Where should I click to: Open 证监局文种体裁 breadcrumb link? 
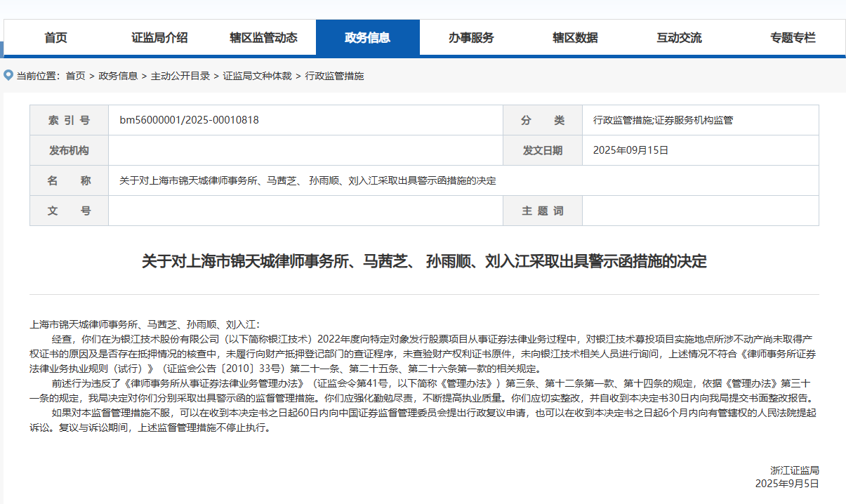258,76
